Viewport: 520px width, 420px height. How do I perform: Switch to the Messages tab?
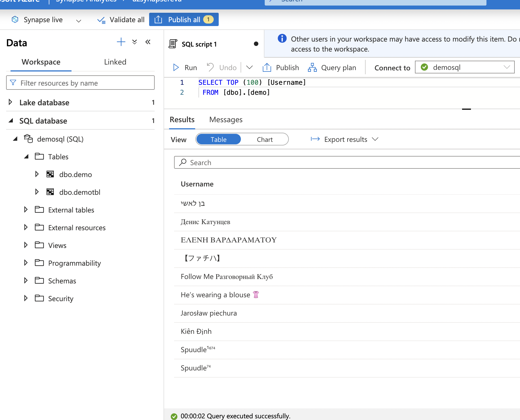(x=226, y=120)
